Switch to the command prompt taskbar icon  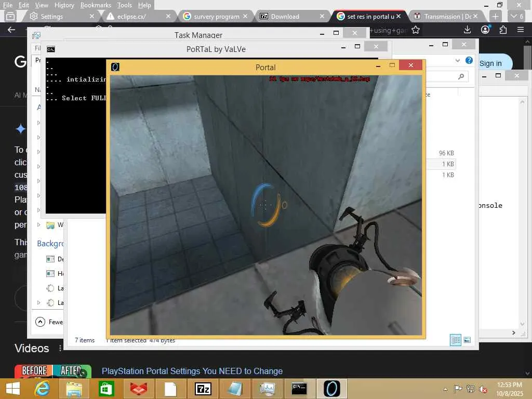click(x=299, y=389)
